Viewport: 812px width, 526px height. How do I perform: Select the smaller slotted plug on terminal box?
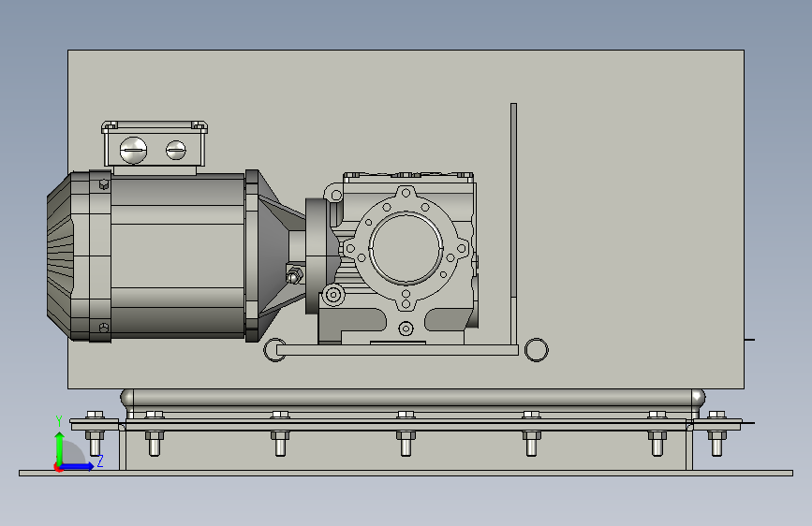pos(175,150)
